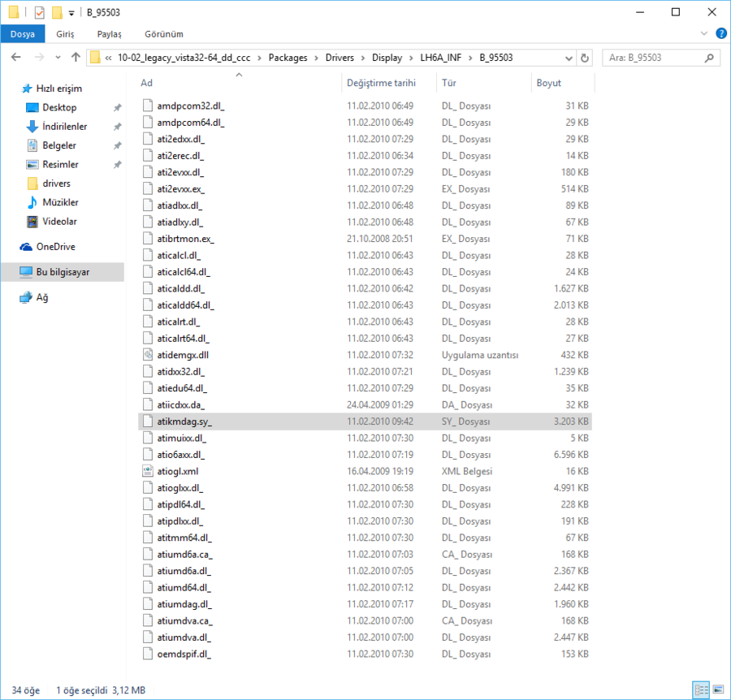Open the recent locations dropdown arrow
Image resolution: width=731 pixels, height=700 pixels.
[x=58, y=58]
